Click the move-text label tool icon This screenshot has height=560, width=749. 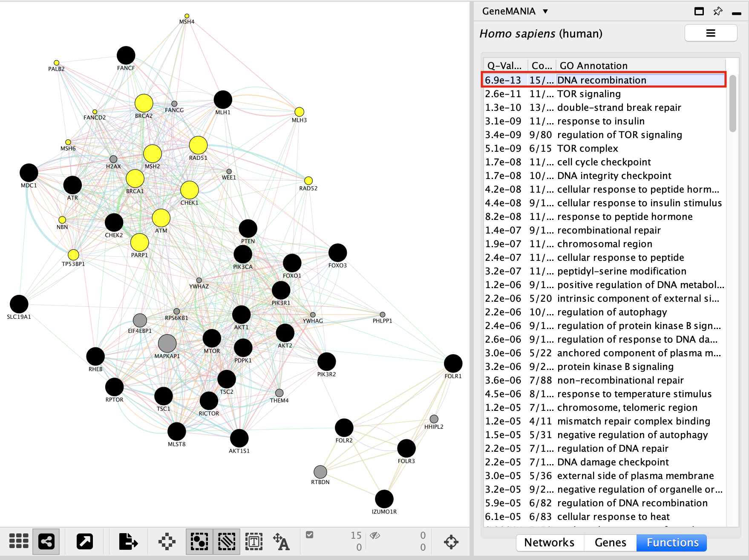coord(281,542)
